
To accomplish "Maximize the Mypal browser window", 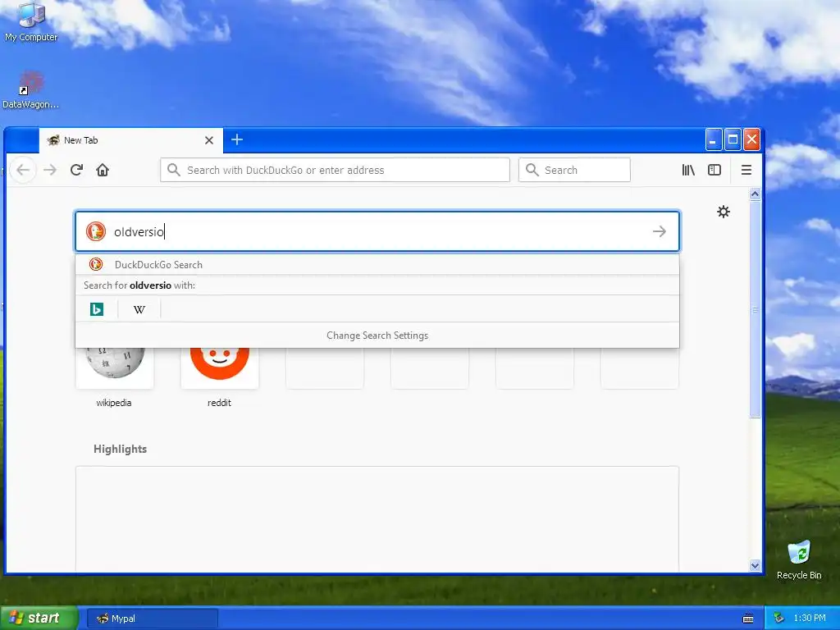I will [x=733, y=139].
